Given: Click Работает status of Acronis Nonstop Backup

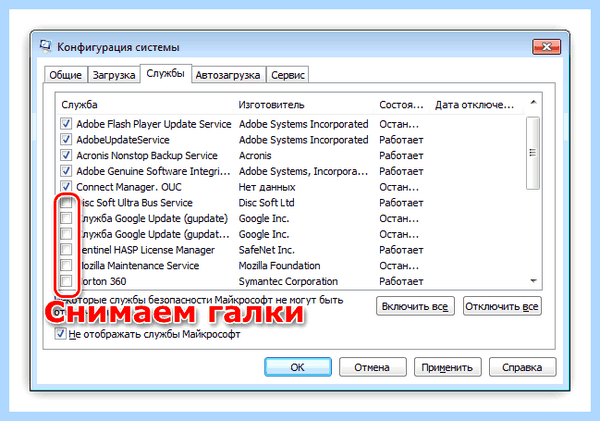Looking at the screenshot, I should 401,156.
